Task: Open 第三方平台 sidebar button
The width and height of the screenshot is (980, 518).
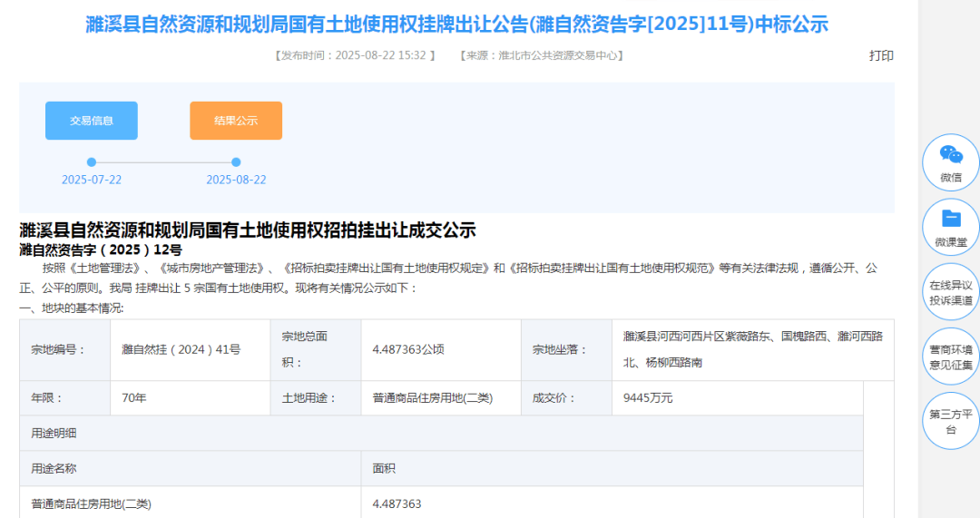Action: tap(951, 421)
